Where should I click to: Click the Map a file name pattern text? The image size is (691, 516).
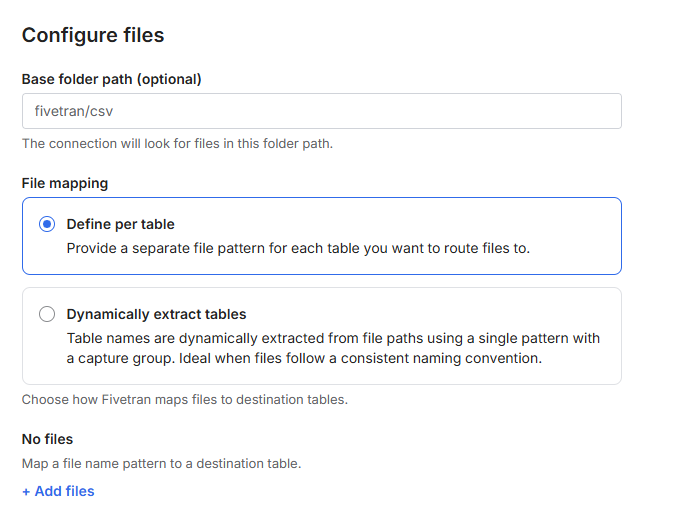coord(161,463)
